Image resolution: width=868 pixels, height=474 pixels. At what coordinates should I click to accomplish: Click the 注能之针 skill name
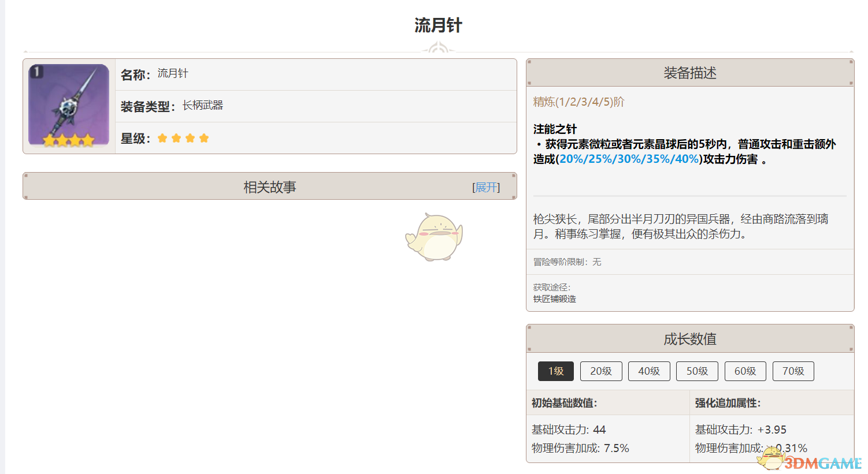click(x=555, y=129)
